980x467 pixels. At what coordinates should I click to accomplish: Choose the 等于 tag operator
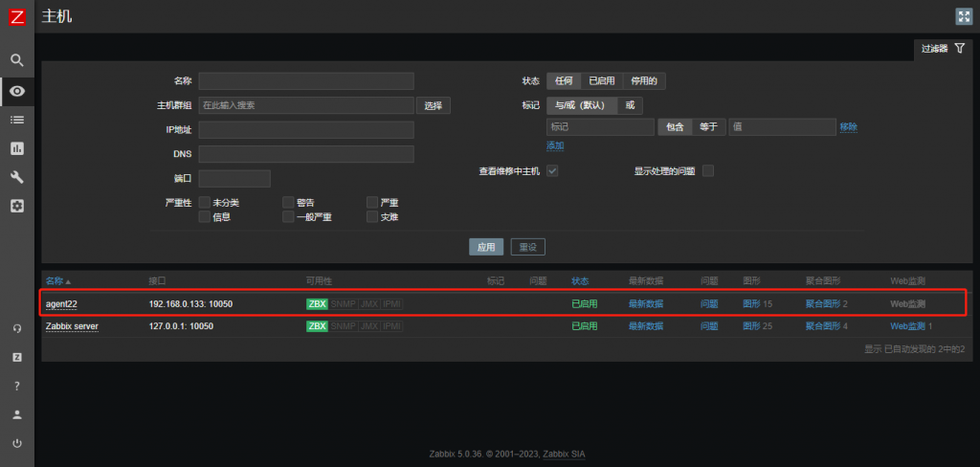[x=709, y=127]
